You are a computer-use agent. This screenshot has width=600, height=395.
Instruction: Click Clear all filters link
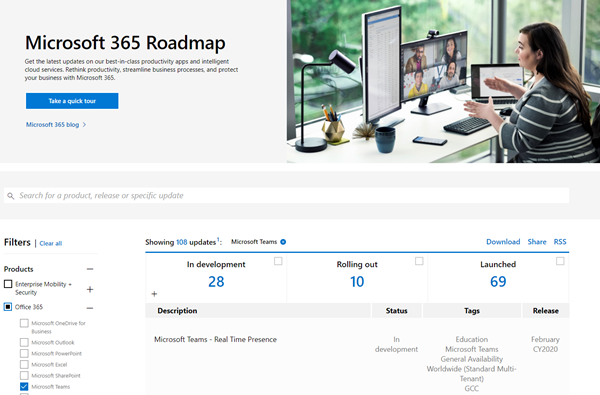(51, 243)
